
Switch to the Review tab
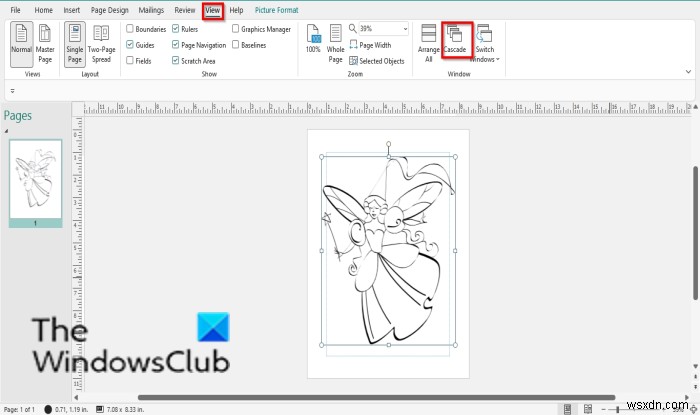point(185,10)
